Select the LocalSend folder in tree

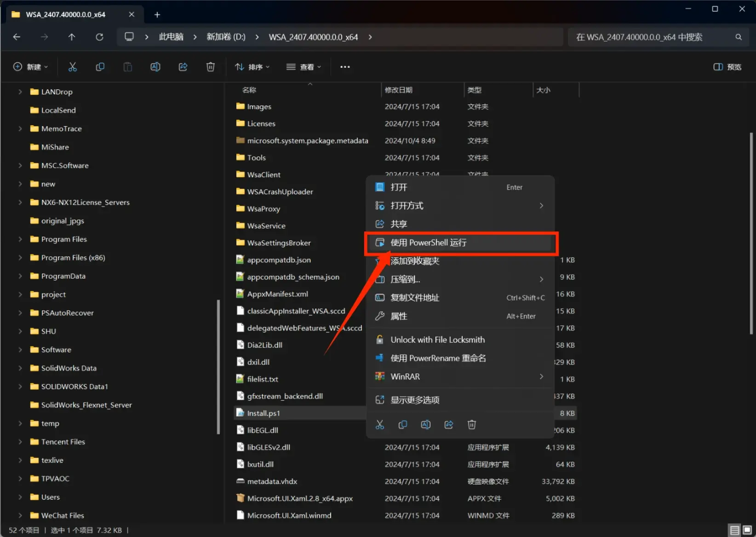click(58, 110)
